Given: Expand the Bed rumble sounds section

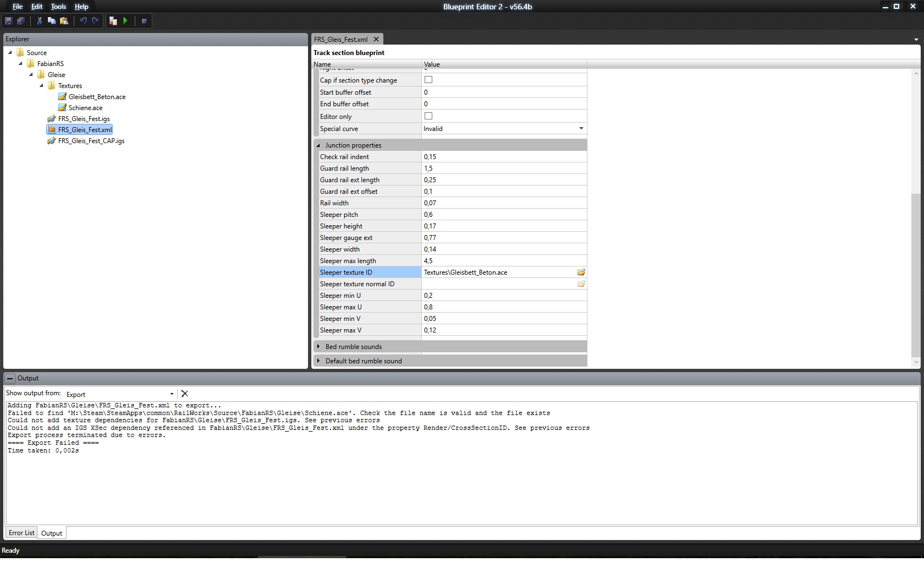Looking at the screenshot, I should point(318,347).
